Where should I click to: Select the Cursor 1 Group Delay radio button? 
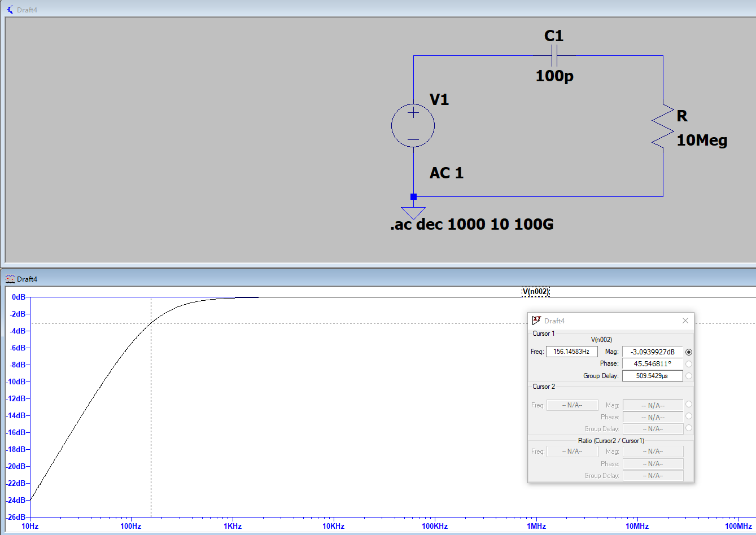(689, 376)
